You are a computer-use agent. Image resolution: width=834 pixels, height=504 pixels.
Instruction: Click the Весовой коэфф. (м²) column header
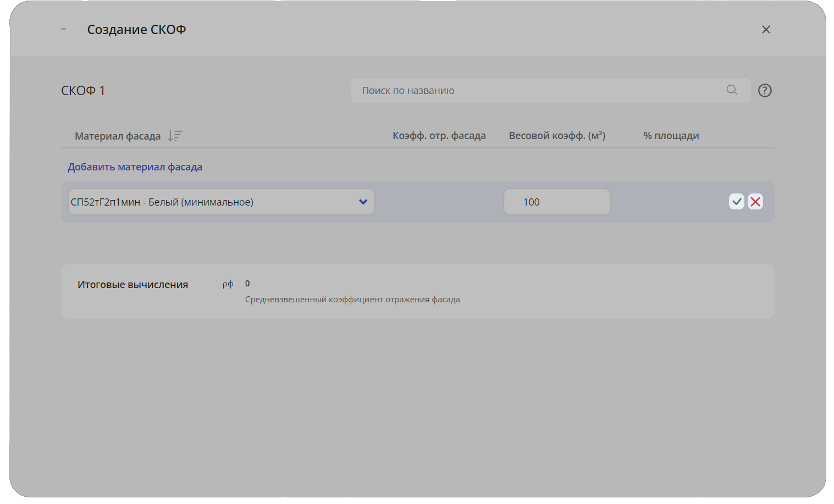coord(557,136)
